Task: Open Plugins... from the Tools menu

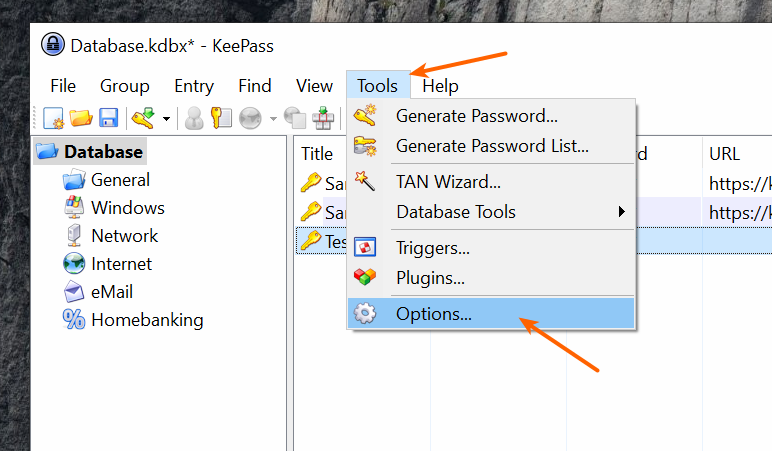Action: 430,278
